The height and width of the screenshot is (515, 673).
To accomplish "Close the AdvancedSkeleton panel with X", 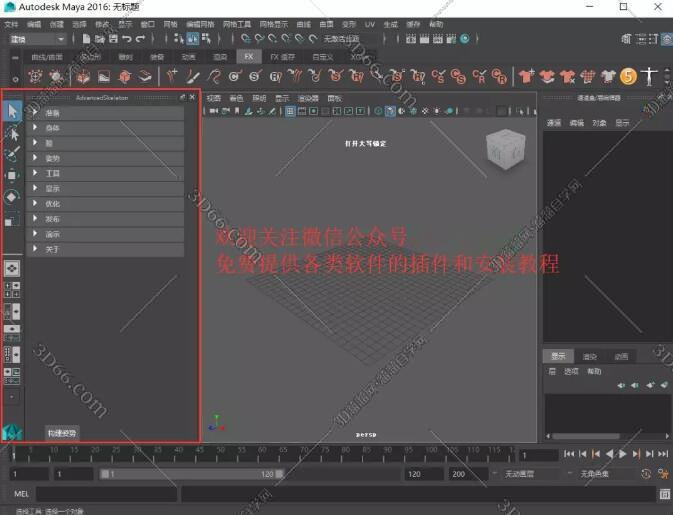I will (x=192, y=97).
